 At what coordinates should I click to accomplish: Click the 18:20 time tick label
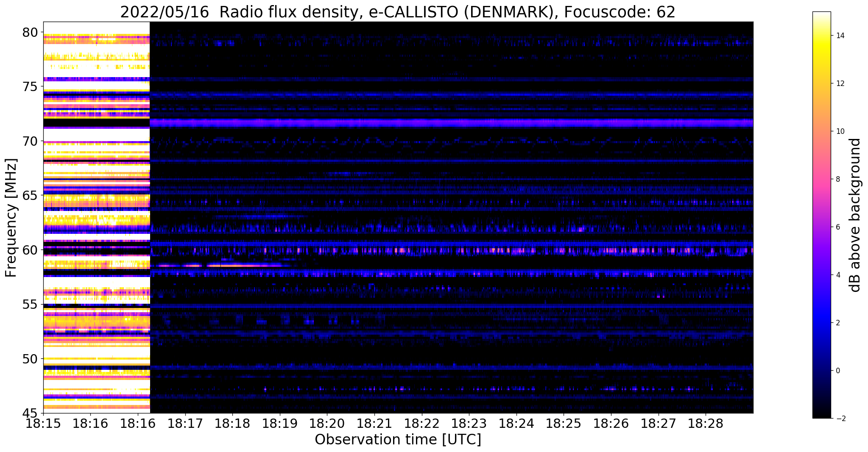327,424
